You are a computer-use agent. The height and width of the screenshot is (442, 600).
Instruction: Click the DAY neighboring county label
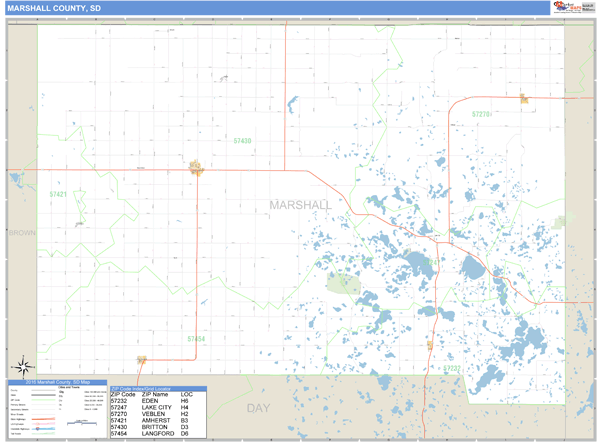(258, 408)
